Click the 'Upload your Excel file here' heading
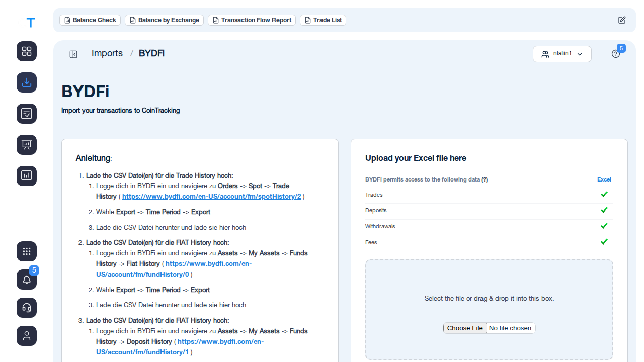This screenshot has height=362, width=644. pos(416,158)
